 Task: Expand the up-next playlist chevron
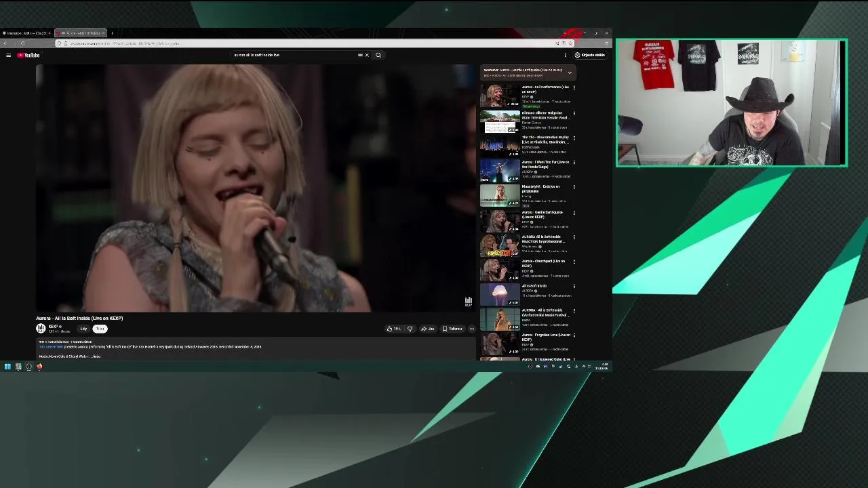click(570, 72)
